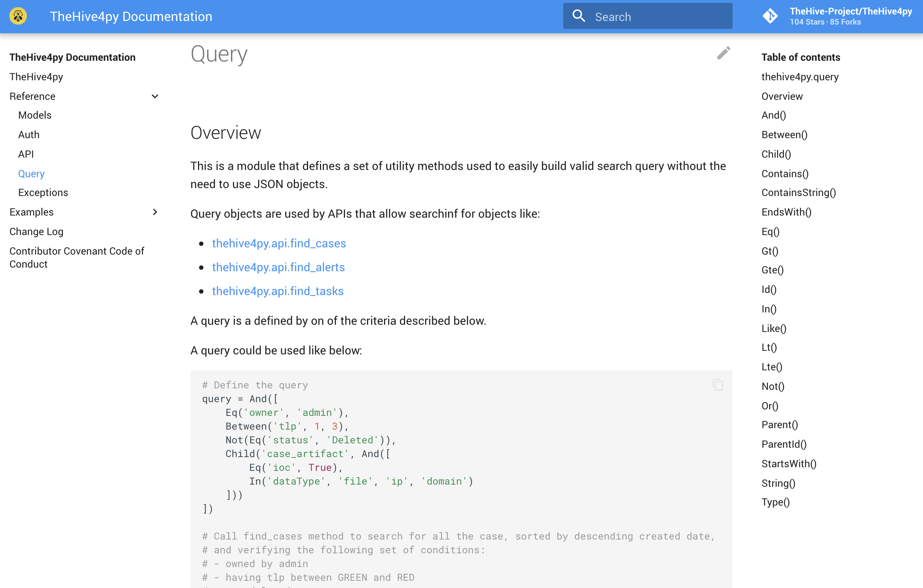Jump to Between() in table of contents
Image resolution: width=923 pixels, height=588 pixels.
coord(784,135)
